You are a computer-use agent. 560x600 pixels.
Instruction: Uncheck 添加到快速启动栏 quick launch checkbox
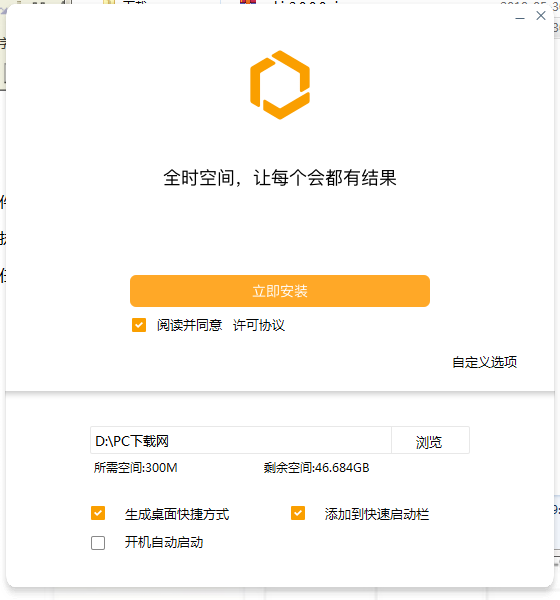click(x=298, y=513)
